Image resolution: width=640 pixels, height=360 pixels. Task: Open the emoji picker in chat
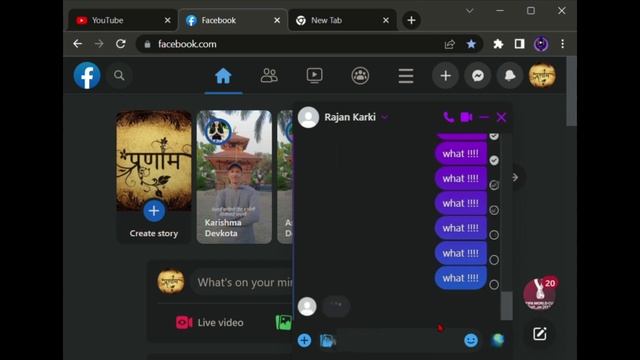[471, 340]
